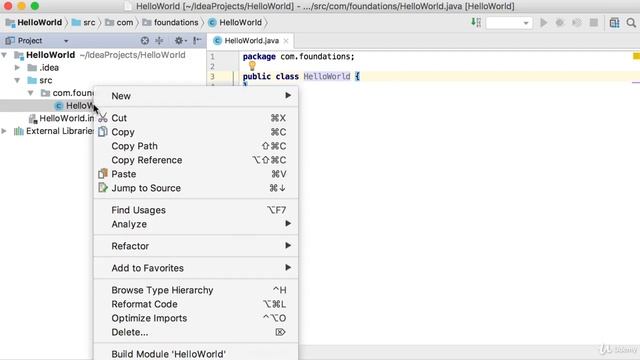Click the Hide Project panel icon
The image size is (640, 360).
(197, 40)
